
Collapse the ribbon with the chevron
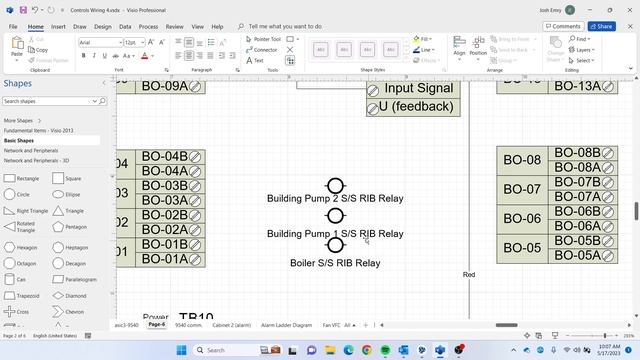631,69
